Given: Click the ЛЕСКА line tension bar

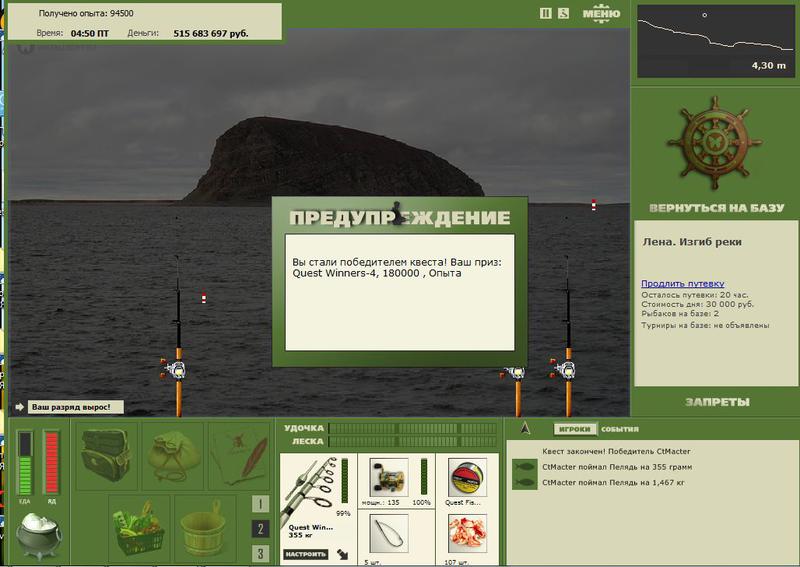Looking at the screenshot, I should (413, 441).
